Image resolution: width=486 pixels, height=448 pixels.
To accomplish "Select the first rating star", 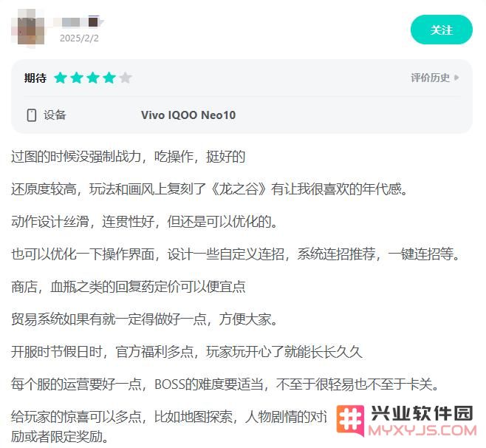I will click(x=60, y=78).
